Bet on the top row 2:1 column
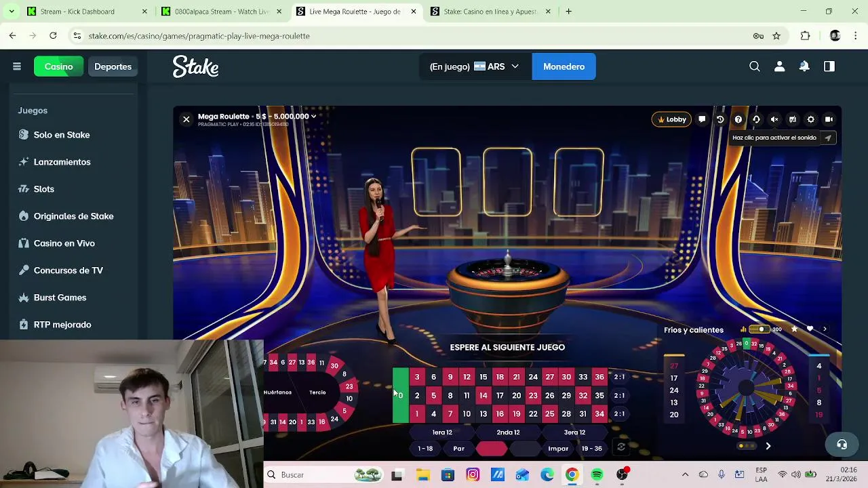Screen dimensions: 868x488 (619, 377)
